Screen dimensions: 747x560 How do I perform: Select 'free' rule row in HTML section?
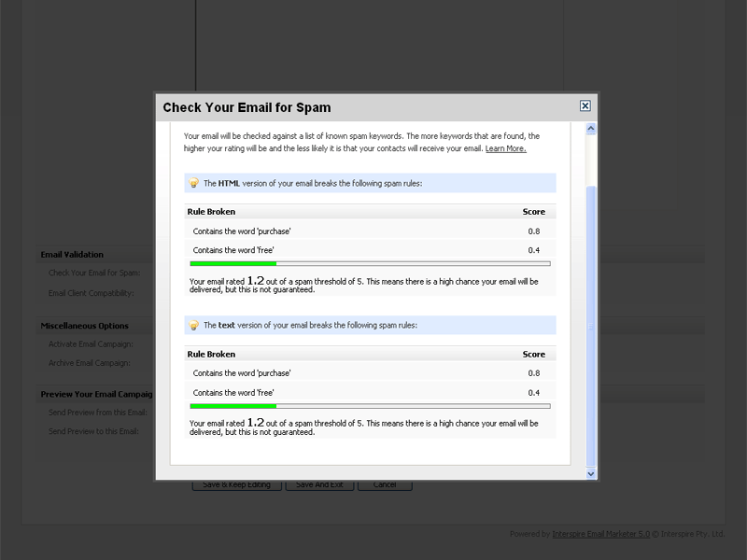coord(370,250)
